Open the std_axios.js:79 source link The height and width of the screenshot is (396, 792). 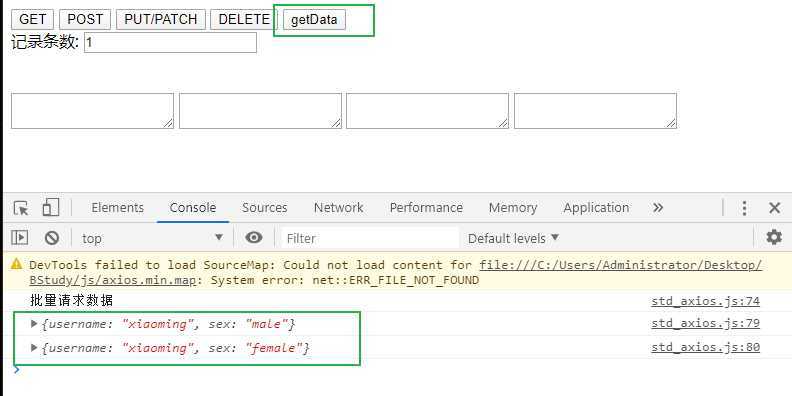(705, 323)
